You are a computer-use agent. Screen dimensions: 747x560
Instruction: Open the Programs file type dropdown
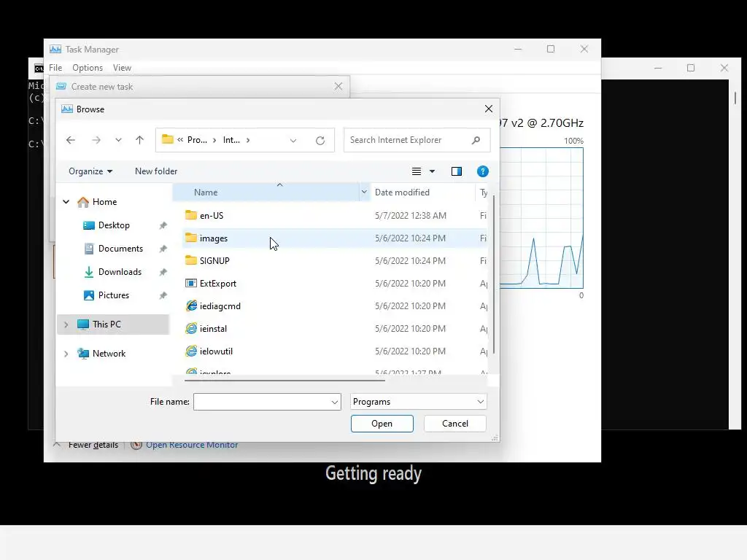coord(418,402)
